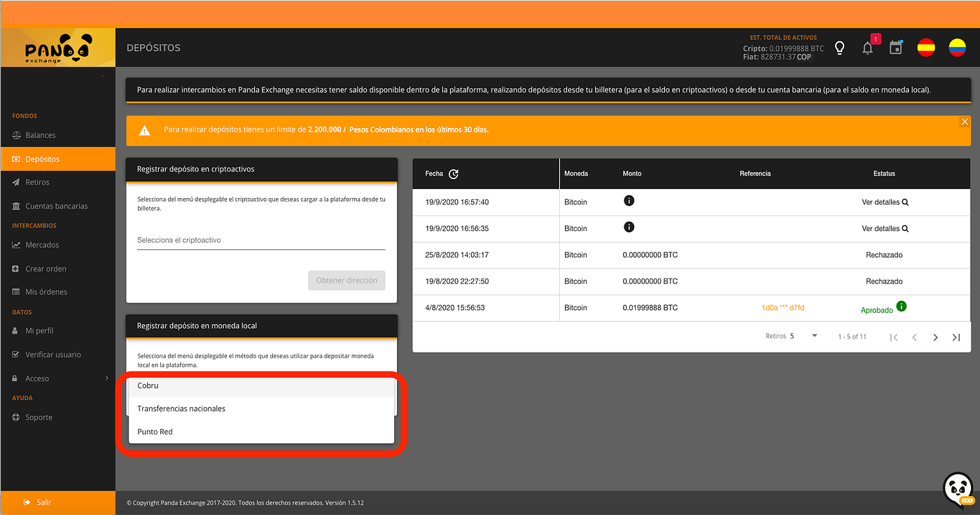
Task: Open rows-per-page dropdown showing 5
Action: [x=804, y=336]
